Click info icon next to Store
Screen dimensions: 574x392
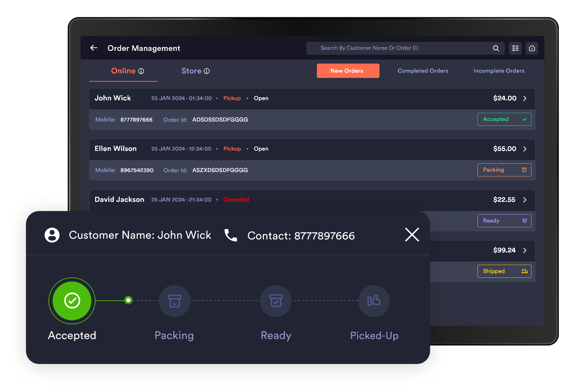(x=207, y=71)
